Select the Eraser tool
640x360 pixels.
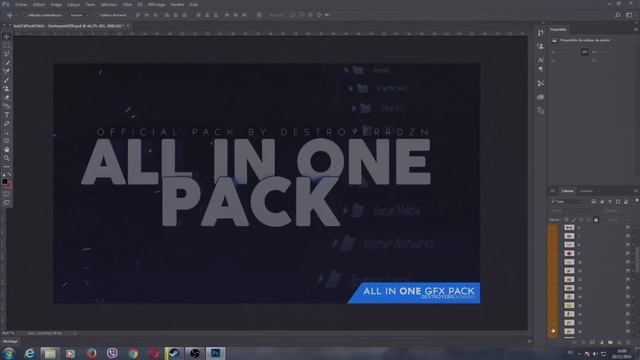[x=7, y=97]
